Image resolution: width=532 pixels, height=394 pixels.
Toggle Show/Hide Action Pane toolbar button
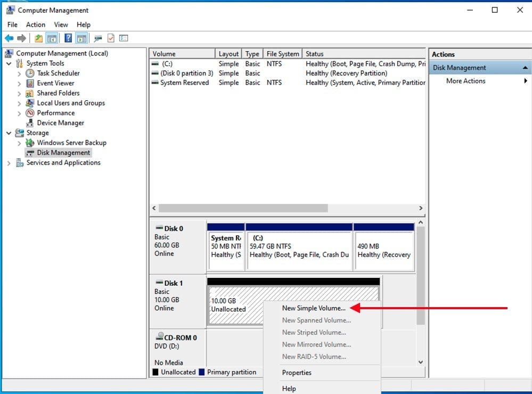tap(81, 38)
